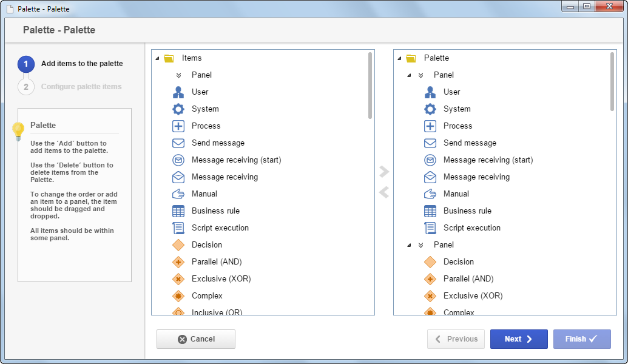628x364 pixels.
Task: Select 'Exclusive (XOR)' text in Palette tree
Action: click(473, 295)
